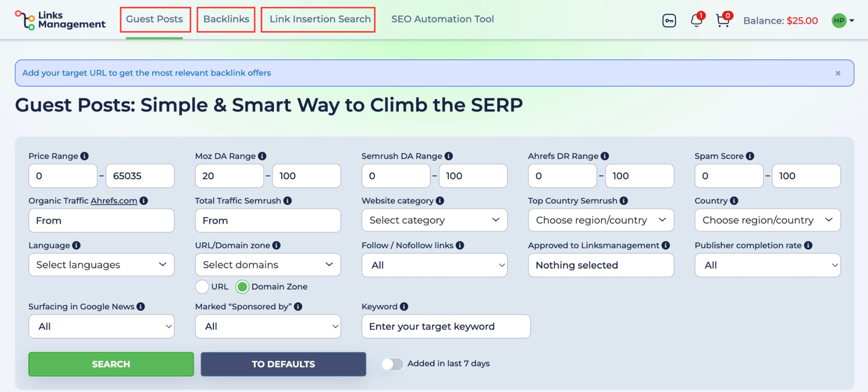Screen dimensions: 868x392
Task: Focus the Moz DA maximum field
Action: click(306, 176)
